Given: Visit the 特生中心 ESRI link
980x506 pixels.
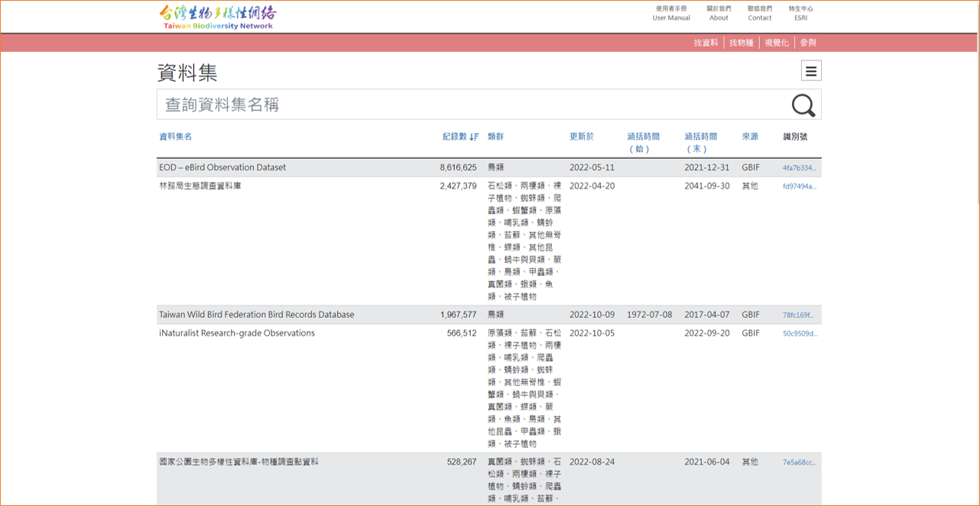Looking at the screenshot, I should click(x=800, y=13).
